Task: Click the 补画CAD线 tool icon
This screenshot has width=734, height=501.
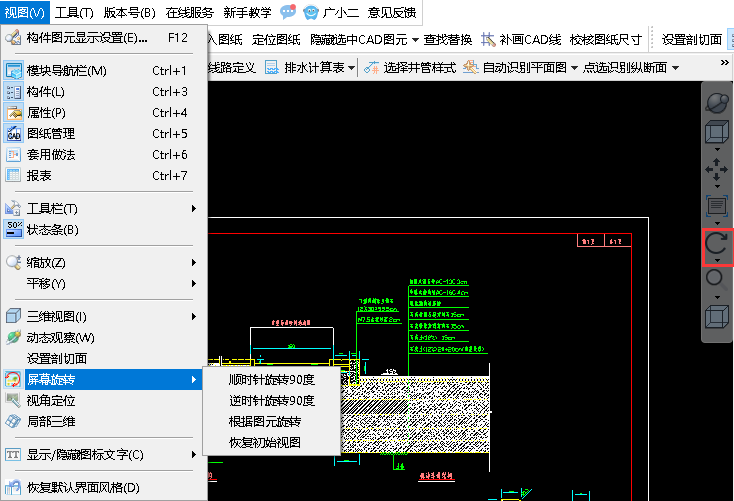Action: 488,40
